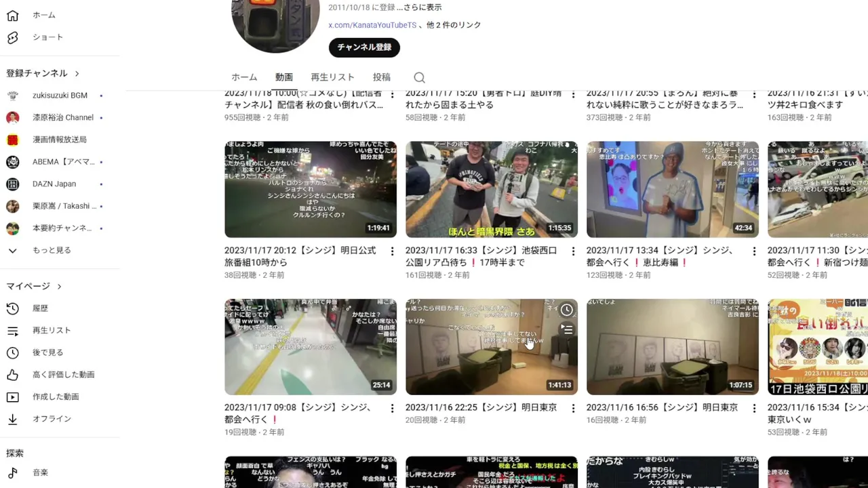Open sidebar label '高く評価した動画'
Screen dimensions: 868x488
tap(64, 375)
